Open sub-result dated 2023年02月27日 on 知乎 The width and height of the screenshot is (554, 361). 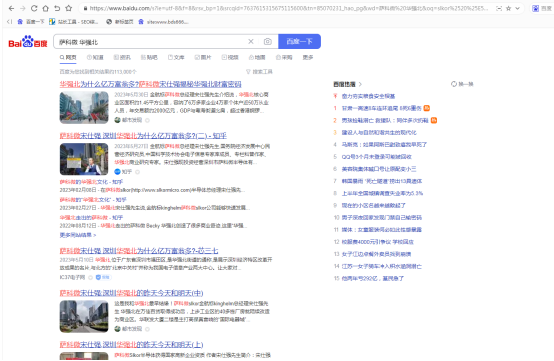(x=93, y=200)
